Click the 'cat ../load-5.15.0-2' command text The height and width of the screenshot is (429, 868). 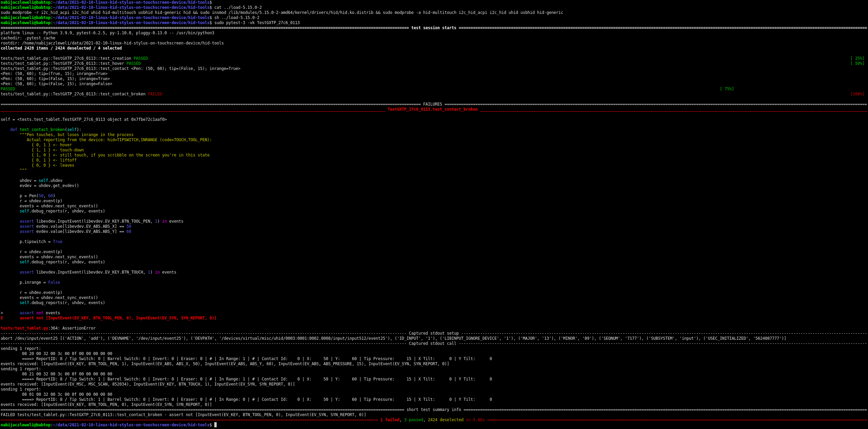(x=238, y=7)
